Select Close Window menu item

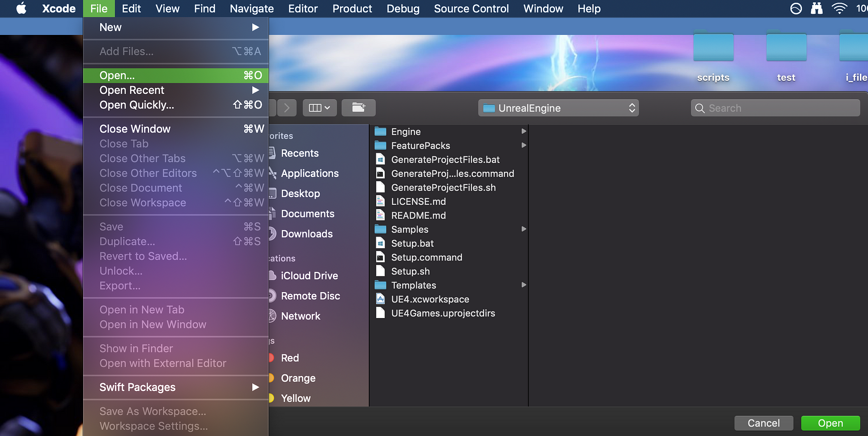pos(176,129)
